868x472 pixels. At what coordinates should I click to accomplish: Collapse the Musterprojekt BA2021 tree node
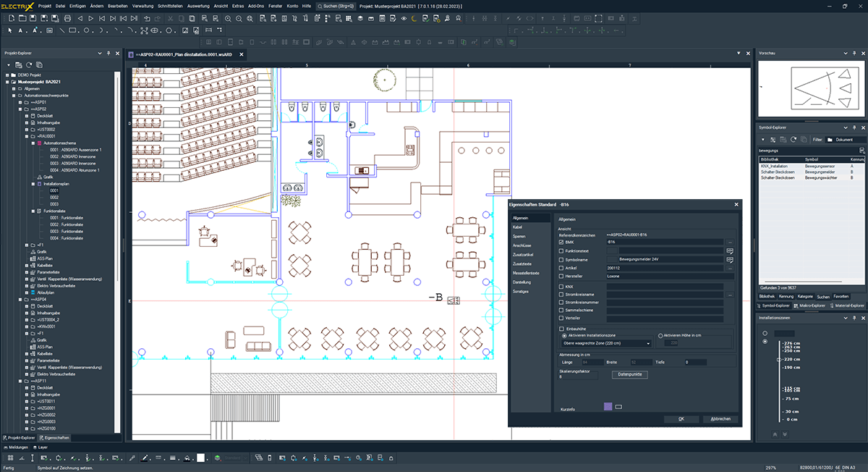(x=7, y=82)
